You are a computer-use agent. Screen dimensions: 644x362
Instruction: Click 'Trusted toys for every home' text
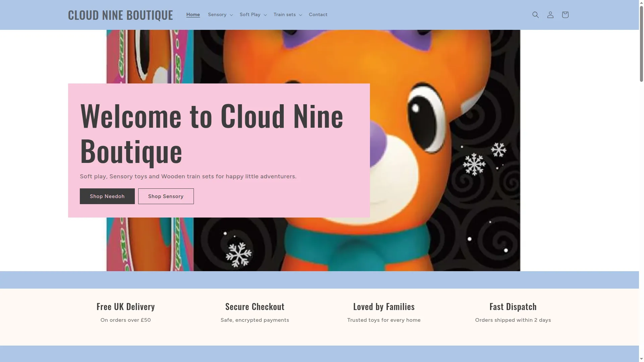(384, 320)
